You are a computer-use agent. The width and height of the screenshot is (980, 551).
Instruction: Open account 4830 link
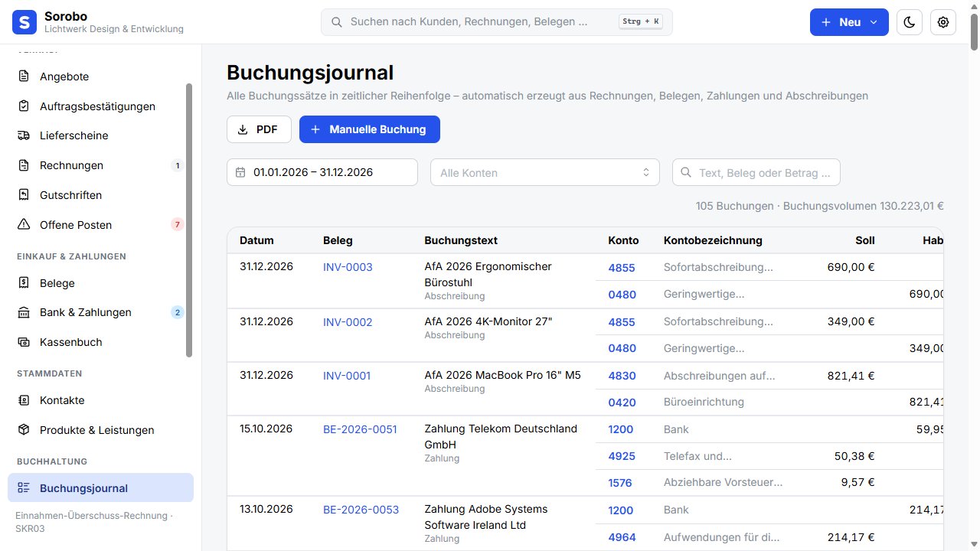coord(622,376)
